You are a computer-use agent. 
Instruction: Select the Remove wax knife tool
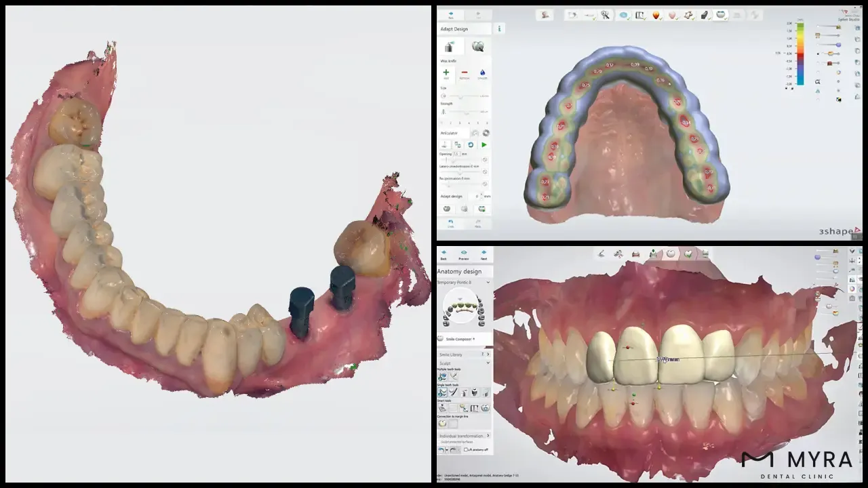coord(465,73)
